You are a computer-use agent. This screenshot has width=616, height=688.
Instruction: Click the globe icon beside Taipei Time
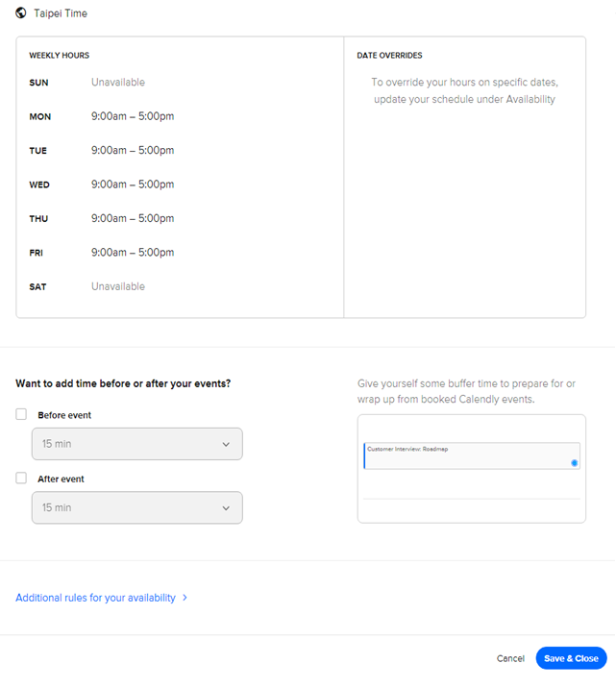pyautogui.click(x=20, y=13)
